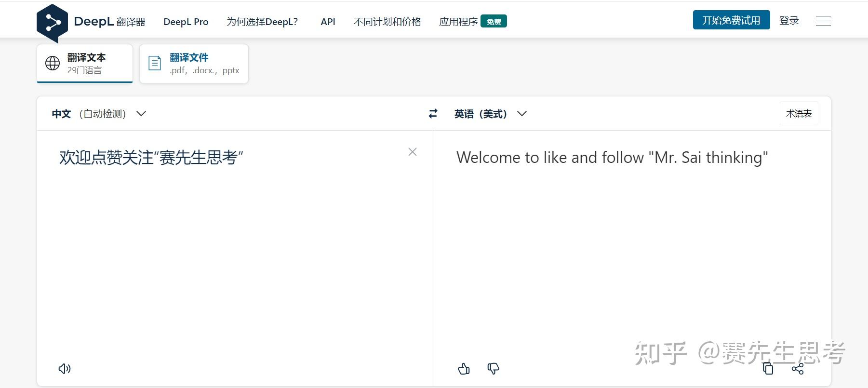Image resolution: width=868 pixels, height=388 pixels.
Task: Give thumbs up to translation
Action: tap(464, 369)
